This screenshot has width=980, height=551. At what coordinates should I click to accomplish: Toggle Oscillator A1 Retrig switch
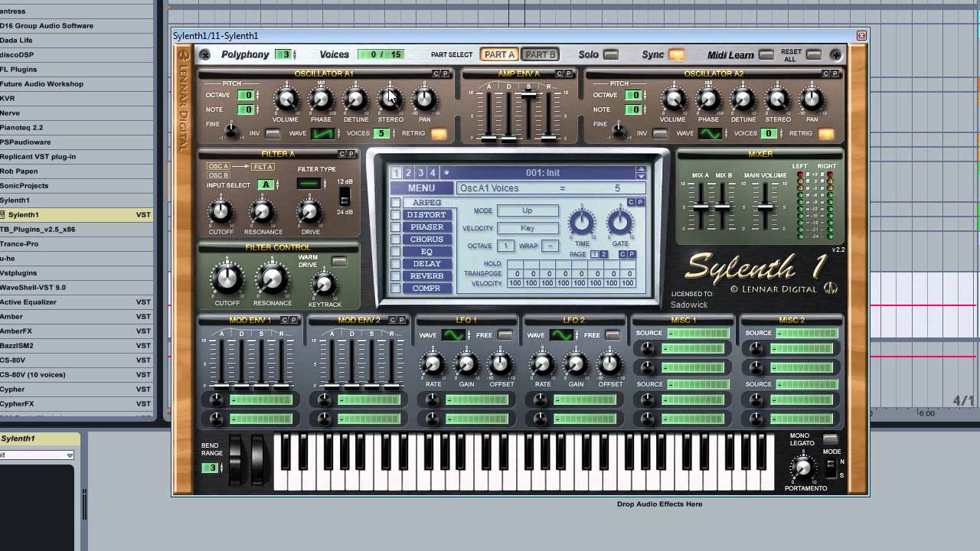[439, 134]
